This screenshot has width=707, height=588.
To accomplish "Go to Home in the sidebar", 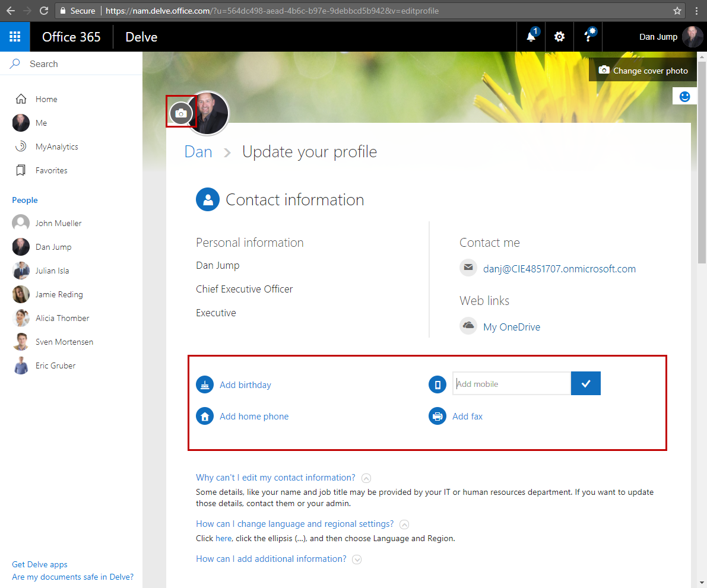I will (x=46, y=99).
